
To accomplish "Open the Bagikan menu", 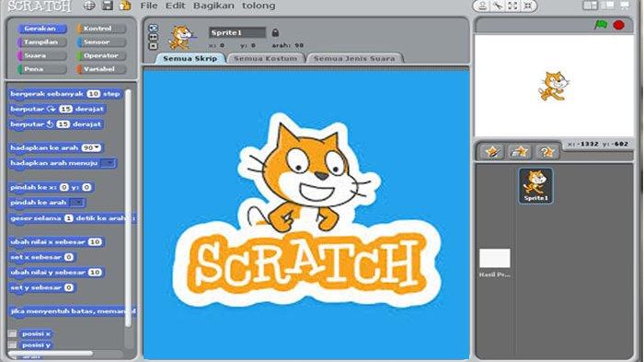I will pyautogui.click(x=213, y=6).
